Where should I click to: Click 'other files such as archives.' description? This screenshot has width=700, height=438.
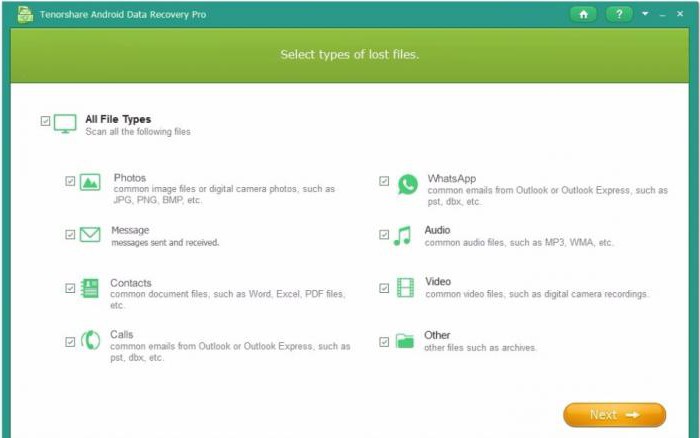(x=480, y=347)
